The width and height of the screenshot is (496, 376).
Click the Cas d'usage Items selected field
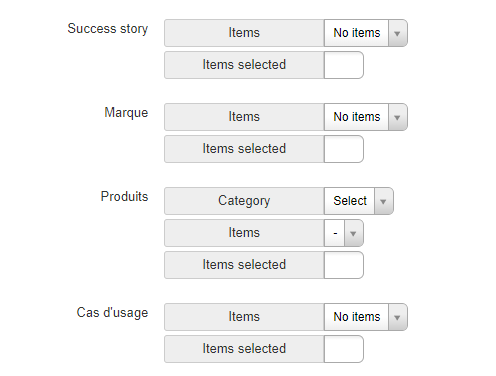(344, 349)
